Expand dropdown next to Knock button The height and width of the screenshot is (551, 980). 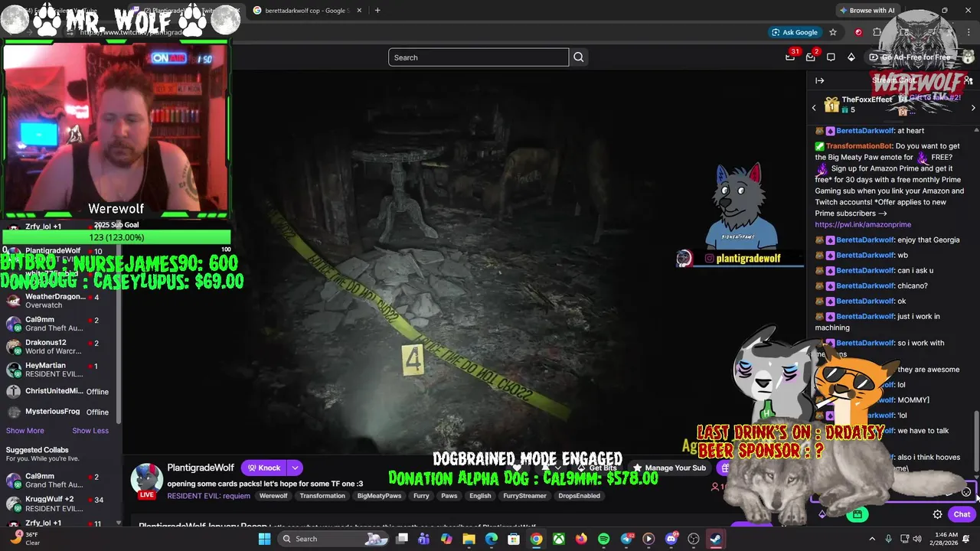(295, 468)
